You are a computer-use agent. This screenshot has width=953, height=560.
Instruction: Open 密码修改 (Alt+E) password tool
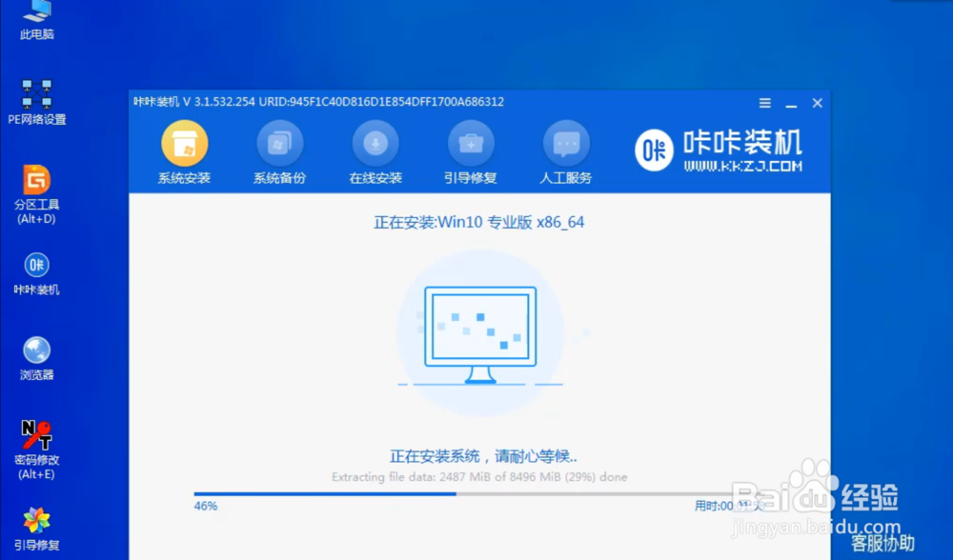click(36, 450)
